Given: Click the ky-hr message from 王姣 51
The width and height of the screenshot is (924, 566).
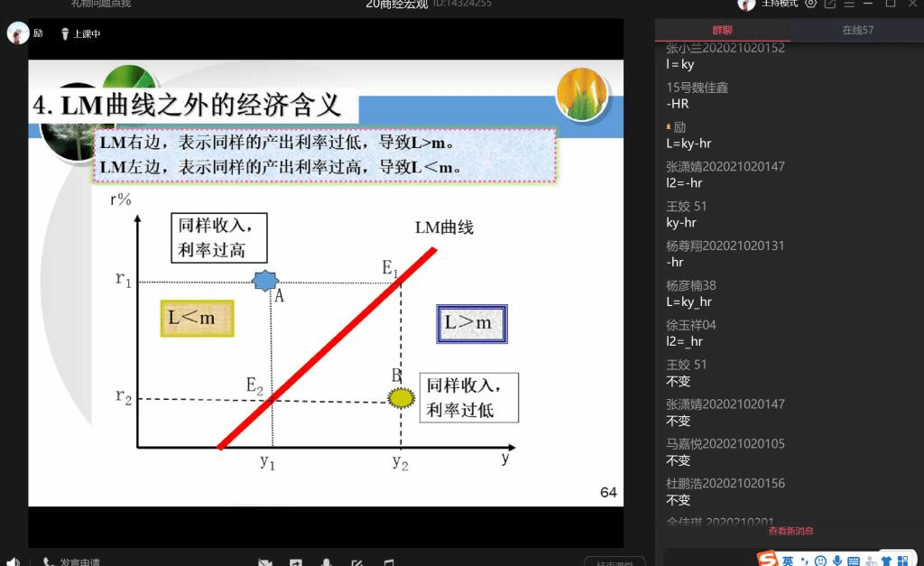Looking at the screenshot, I should [x=680, y=222].
